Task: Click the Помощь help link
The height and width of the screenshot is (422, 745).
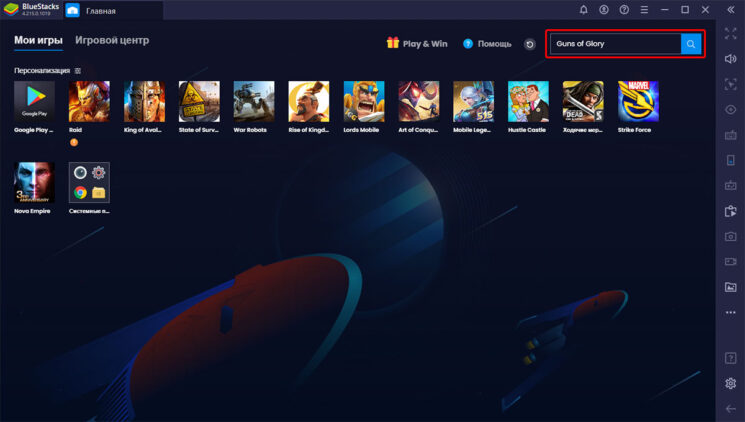Action: pyautogui.click(x=487, y=44)
